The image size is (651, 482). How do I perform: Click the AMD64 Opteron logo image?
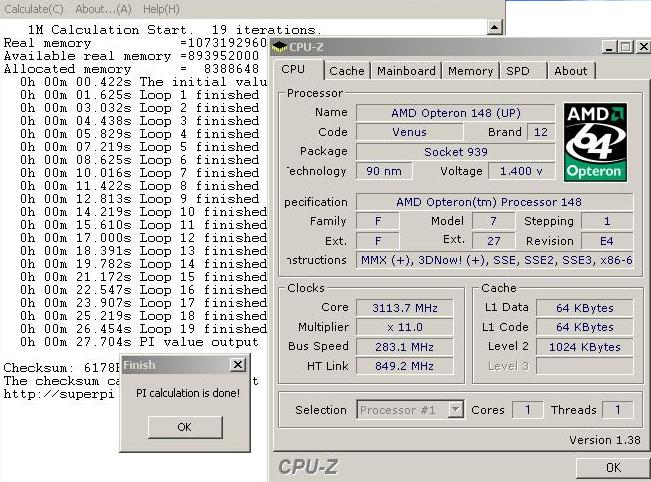click(596, 141)
